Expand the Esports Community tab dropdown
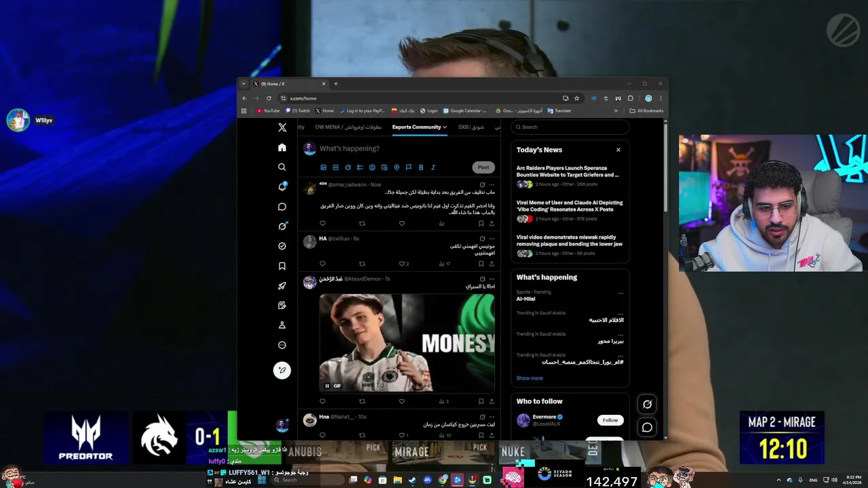Screen dimensions: 868x488 pyautogui.click(x=445, y=127)
